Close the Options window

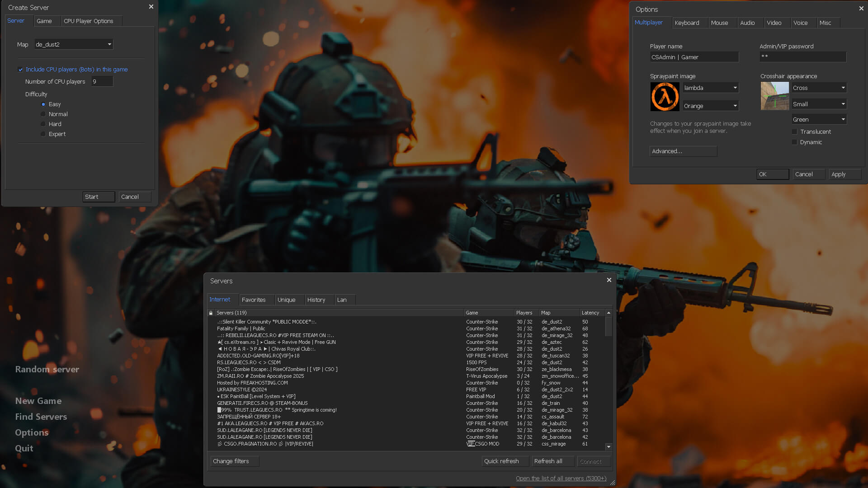(x=861, y=9)
